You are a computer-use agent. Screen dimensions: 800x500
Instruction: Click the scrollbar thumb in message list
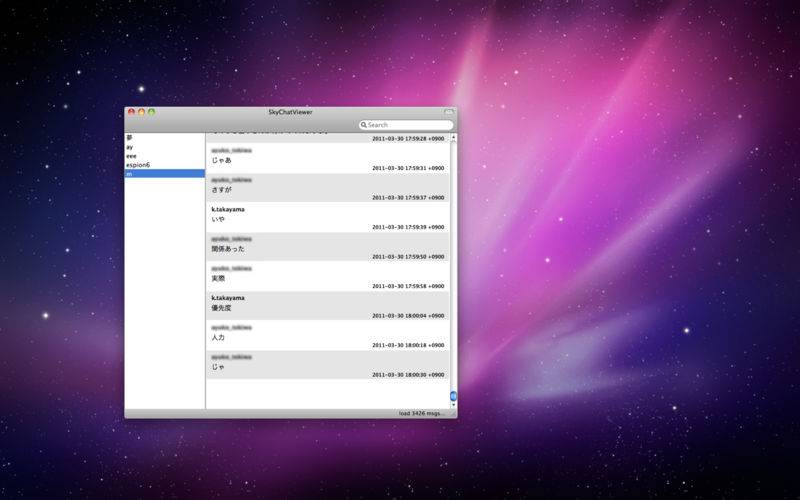click(x=453, y=396)
